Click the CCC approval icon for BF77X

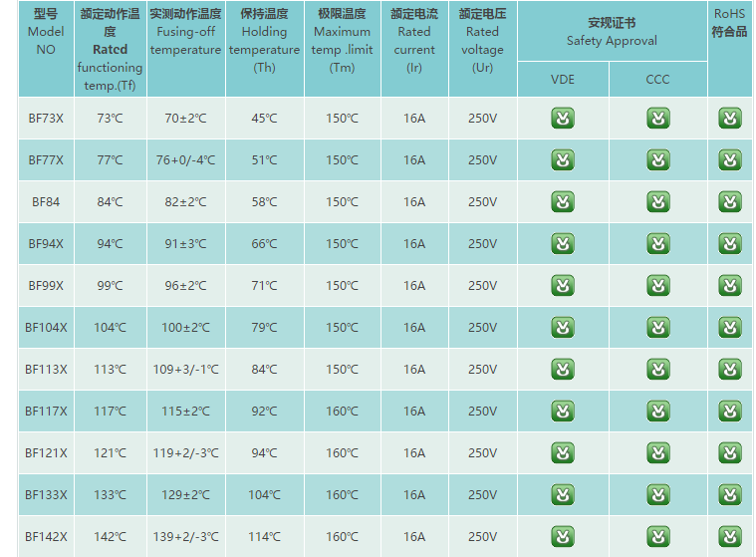point(658,160)
